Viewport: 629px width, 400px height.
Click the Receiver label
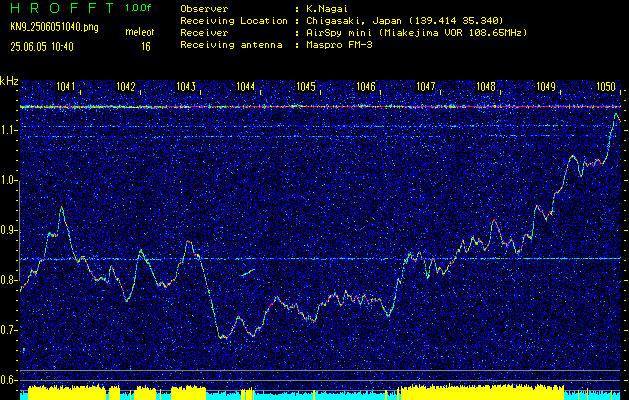click(x=204, y=32)
